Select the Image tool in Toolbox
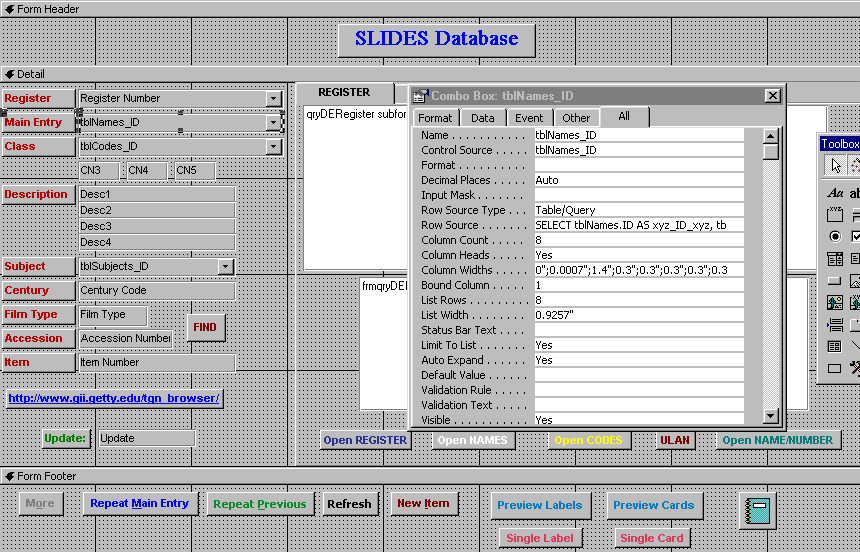 click(x=855, y=281)
